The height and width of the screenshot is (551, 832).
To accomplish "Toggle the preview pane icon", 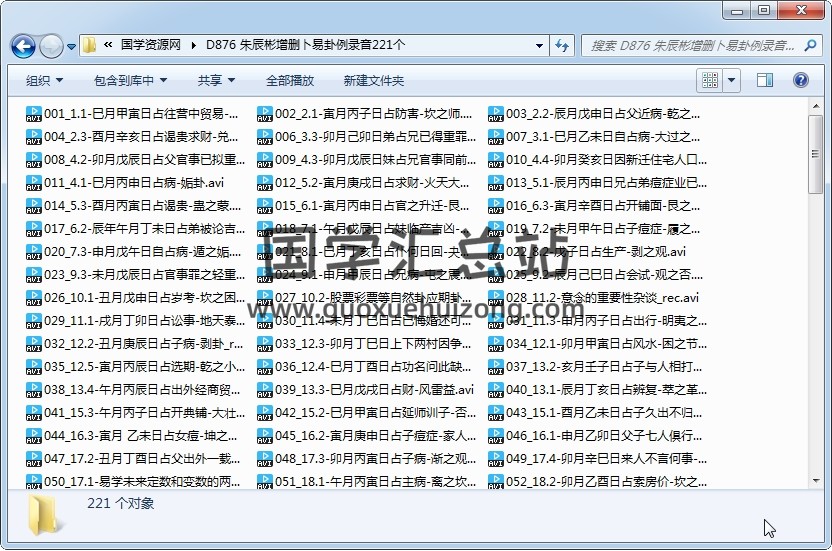I will tap(765, 80).
